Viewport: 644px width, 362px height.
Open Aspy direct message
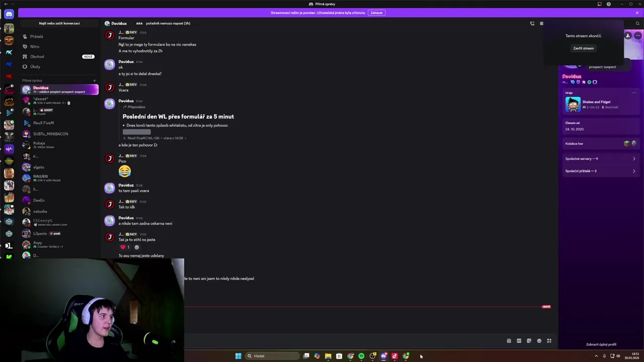coord(59,244)
